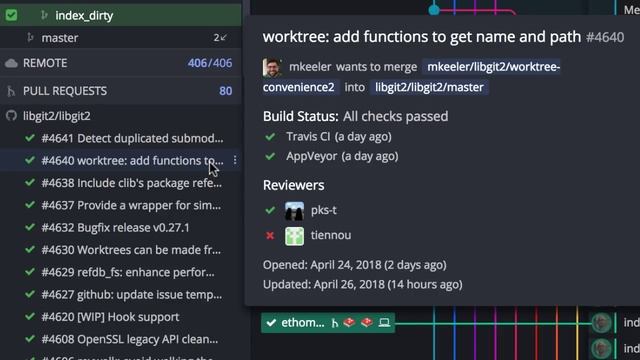
Task: Click the Build Status: All checks passed text
Action: coord(356,117)
